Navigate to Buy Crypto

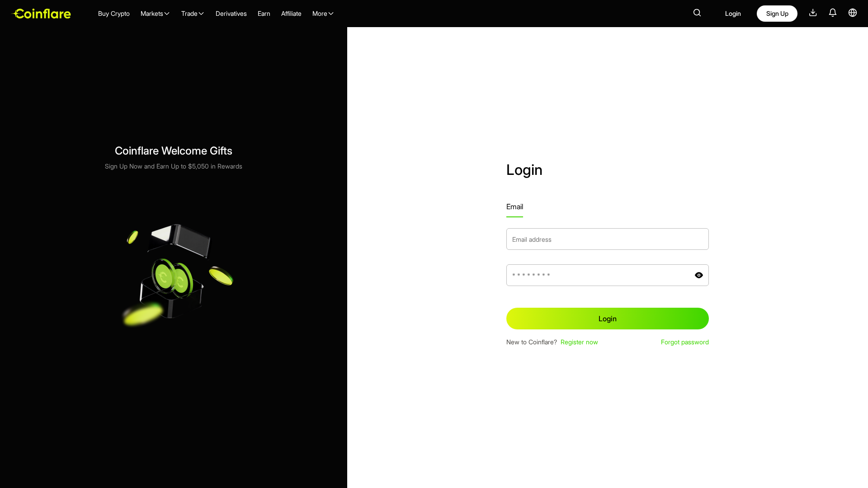[x=113, y=14]
